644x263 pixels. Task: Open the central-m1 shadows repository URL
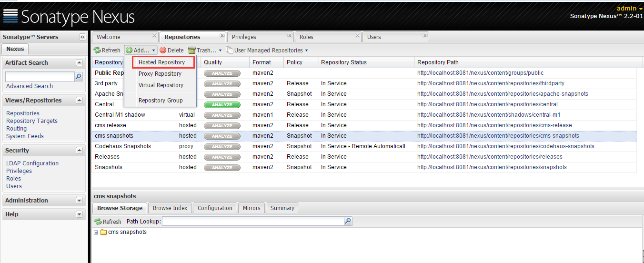click(x=489, y=115)
